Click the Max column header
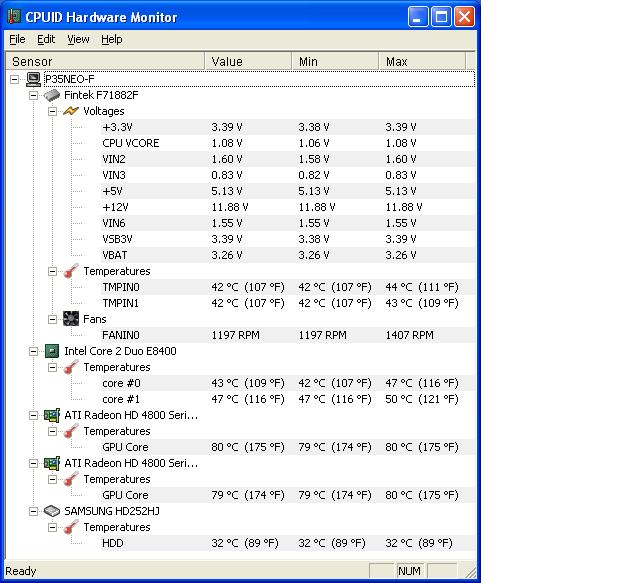 click(x=422, y=61)
